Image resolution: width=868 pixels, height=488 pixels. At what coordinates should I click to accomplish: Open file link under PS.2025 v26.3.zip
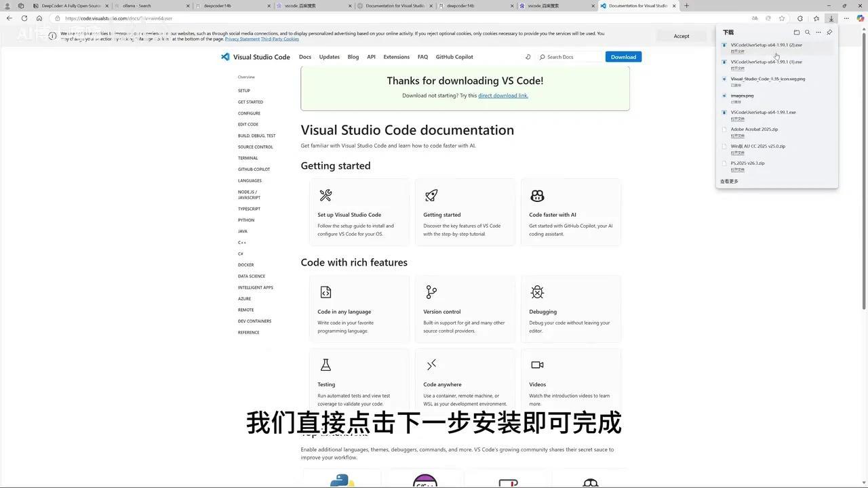point(737,169)
